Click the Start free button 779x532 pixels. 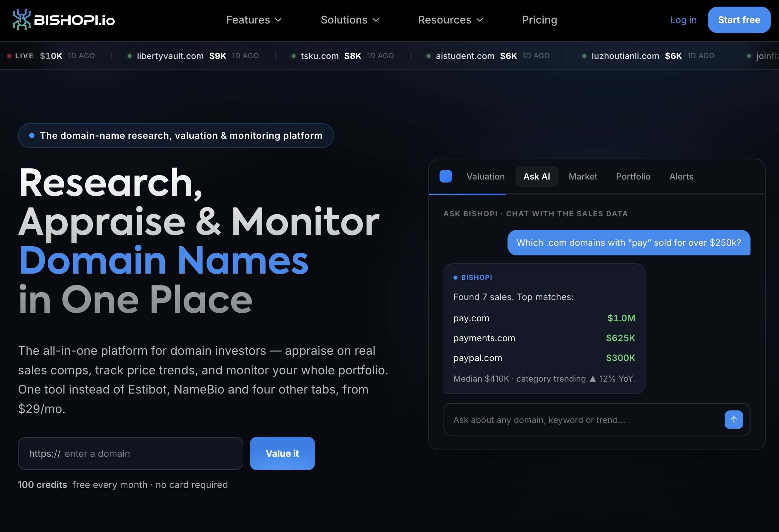coord(739,20)
